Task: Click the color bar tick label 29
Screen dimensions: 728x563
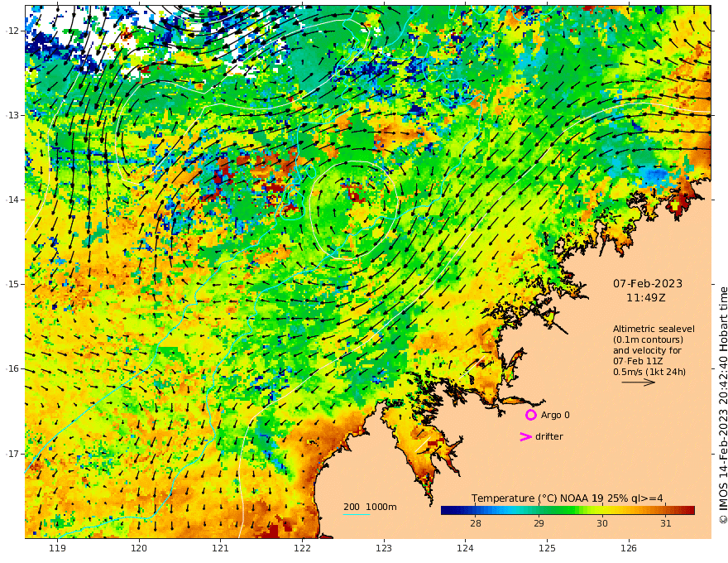Action: tap(539, 523)
